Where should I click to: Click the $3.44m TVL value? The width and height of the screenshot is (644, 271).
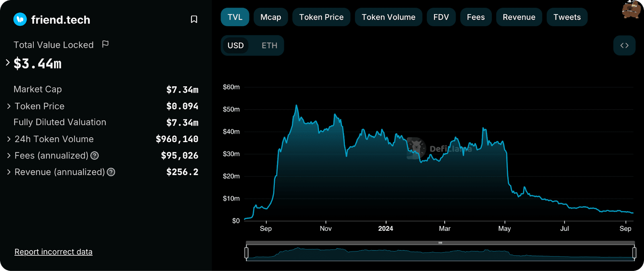pyautogui.click(x=37, y=64)
